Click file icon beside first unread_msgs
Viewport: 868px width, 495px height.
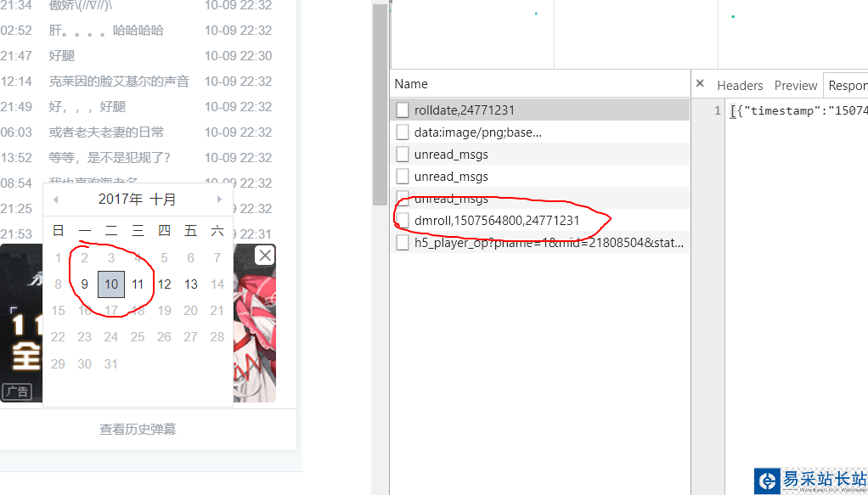pos(403,155)
